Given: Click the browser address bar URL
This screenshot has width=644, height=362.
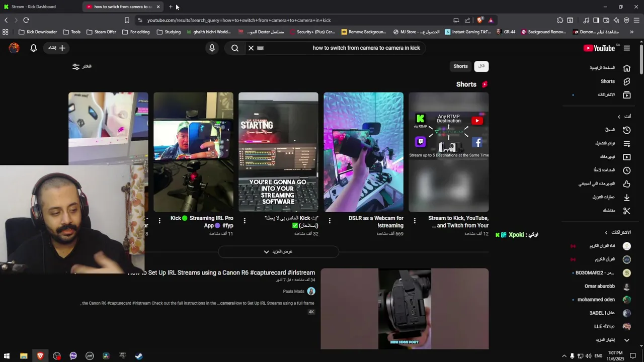Looking at the screenshot, I should pos(239,20).
